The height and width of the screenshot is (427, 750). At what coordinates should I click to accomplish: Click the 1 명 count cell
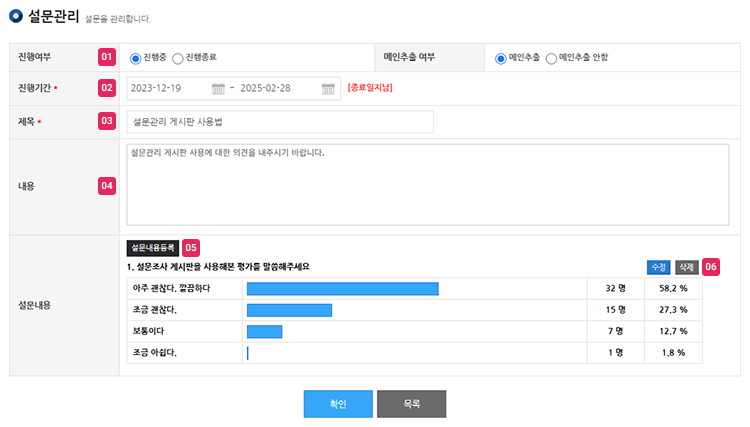(x=616, y=352)
